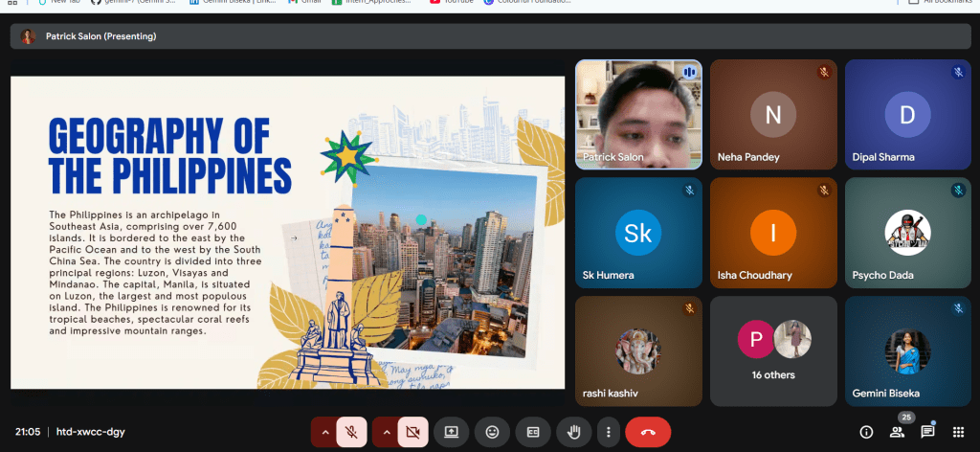Viewport: 980px width, 452px height.
Task: Raise hand using the hand button
Action: point(574,432)
